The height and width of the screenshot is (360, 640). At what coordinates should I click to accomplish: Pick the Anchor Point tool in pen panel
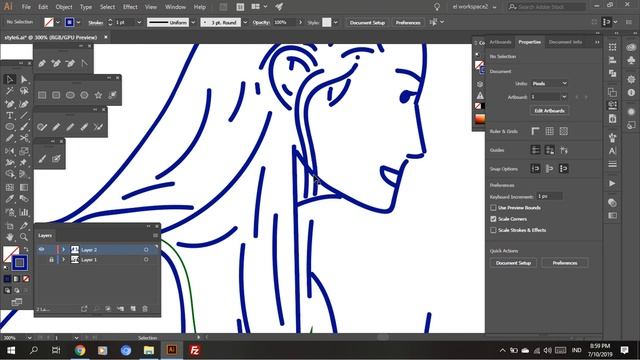point(84,63)
